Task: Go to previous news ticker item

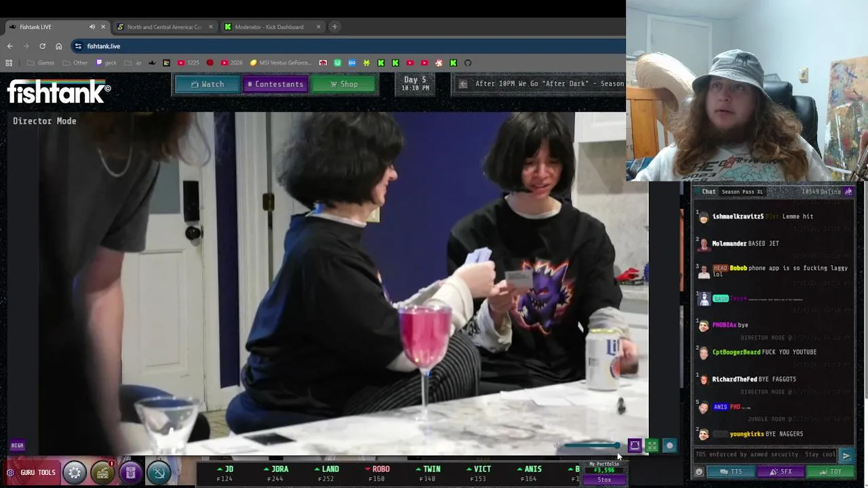Action: point(463,84)
